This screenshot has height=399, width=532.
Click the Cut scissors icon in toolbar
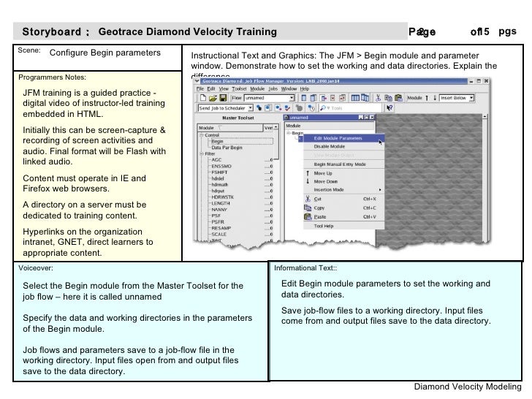pos(378,98)
